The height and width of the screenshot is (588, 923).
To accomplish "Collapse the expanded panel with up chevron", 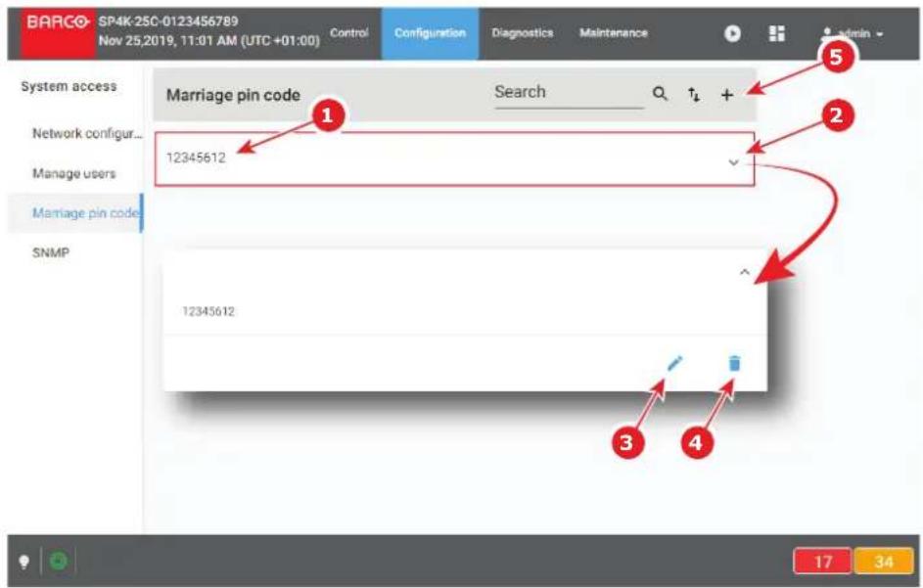I will point(745,271).
